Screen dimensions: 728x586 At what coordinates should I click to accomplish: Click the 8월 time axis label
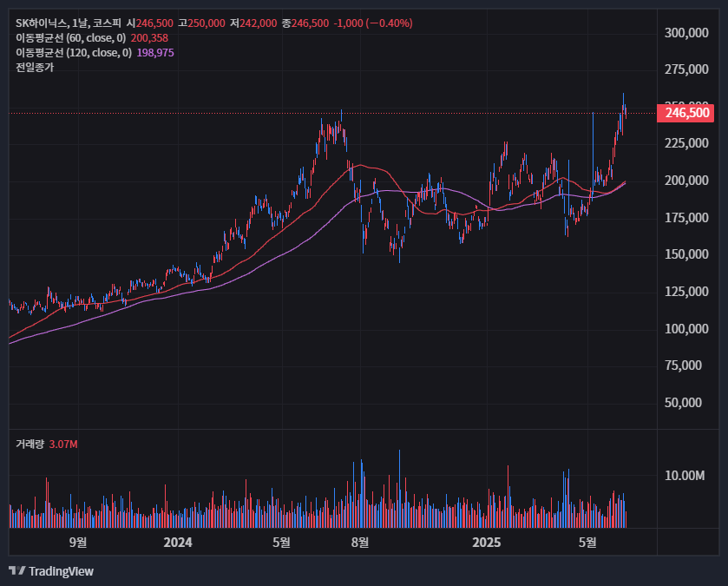(x=360, y=543)
